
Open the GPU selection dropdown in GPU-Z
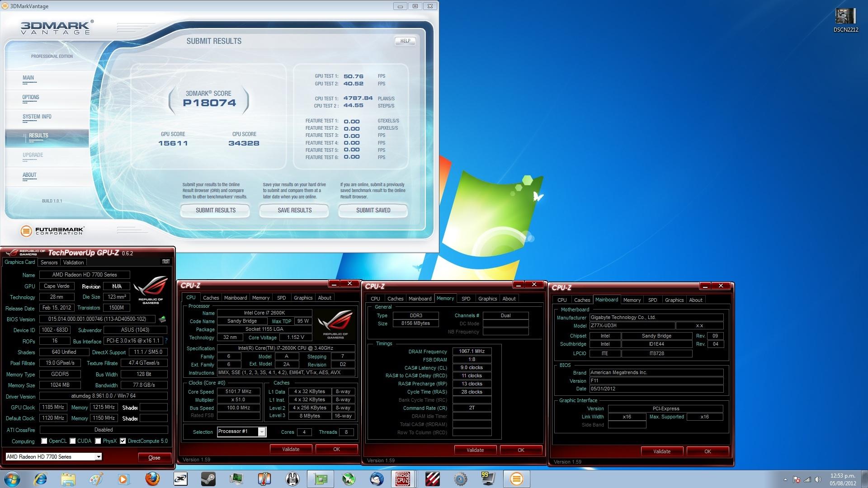tap(98, 457)
